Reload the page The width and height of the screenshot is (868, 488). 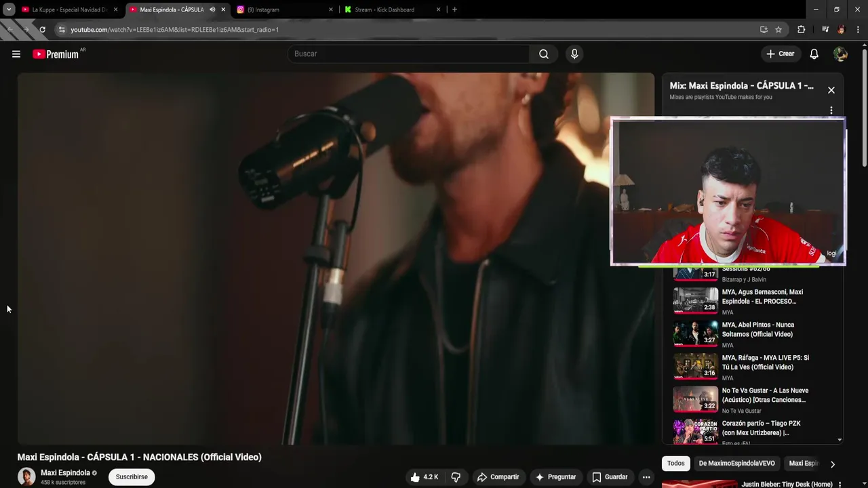tap(42, 30)
